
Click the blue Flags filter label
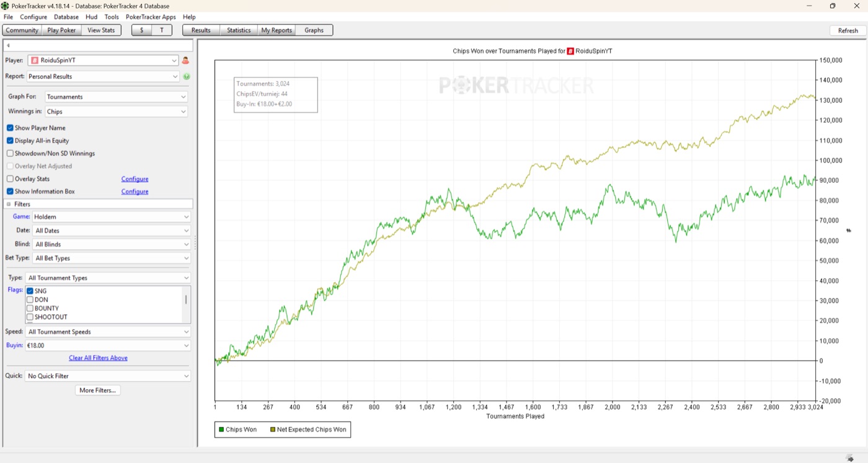coord(15,290)
